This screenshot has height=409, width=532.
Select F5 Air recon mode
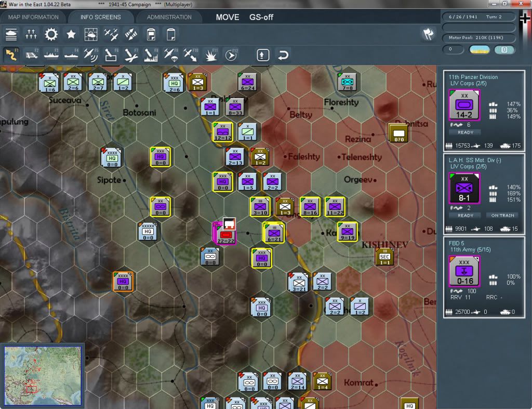click(91, 55)
